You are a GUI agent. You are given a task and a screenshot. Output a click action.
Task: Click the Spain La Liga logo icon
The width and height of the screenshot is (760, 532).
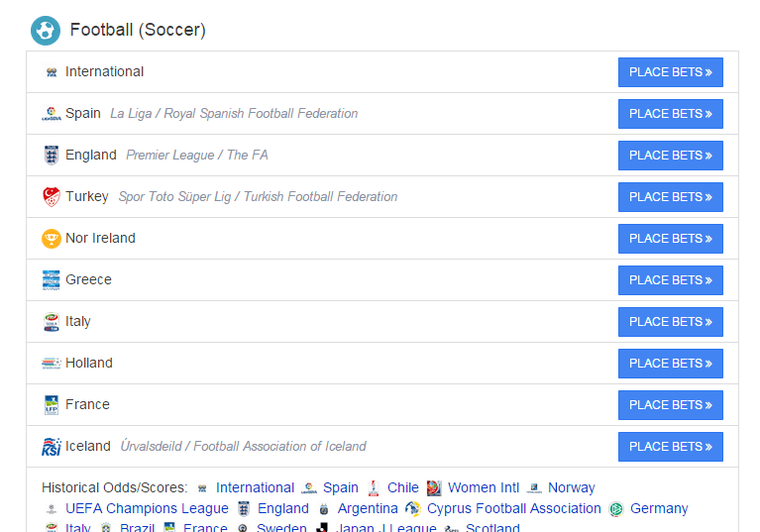[52, 114]
